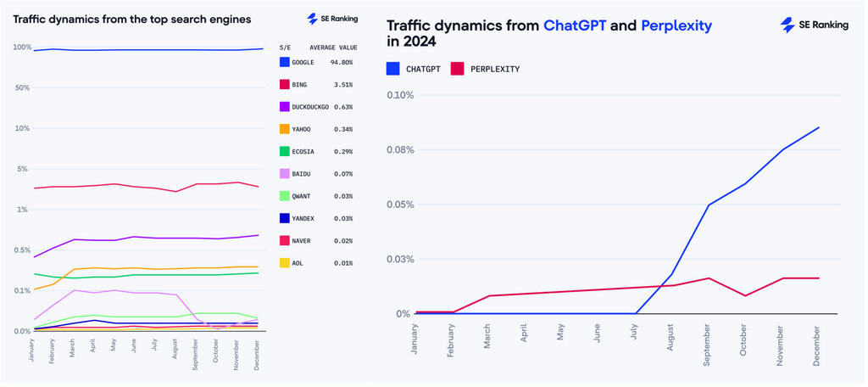Click the CHATGPT legend label
This screenshot has width=868, height=387.
click(x=424, y=70)
